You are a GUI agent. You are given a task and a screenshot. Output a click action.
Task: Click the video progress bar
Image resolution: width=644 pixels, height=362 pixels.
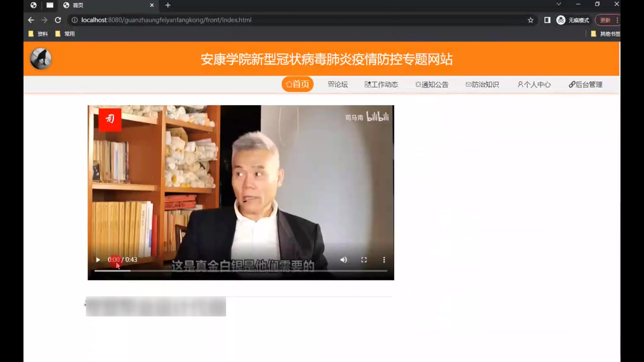click(240, 270)
